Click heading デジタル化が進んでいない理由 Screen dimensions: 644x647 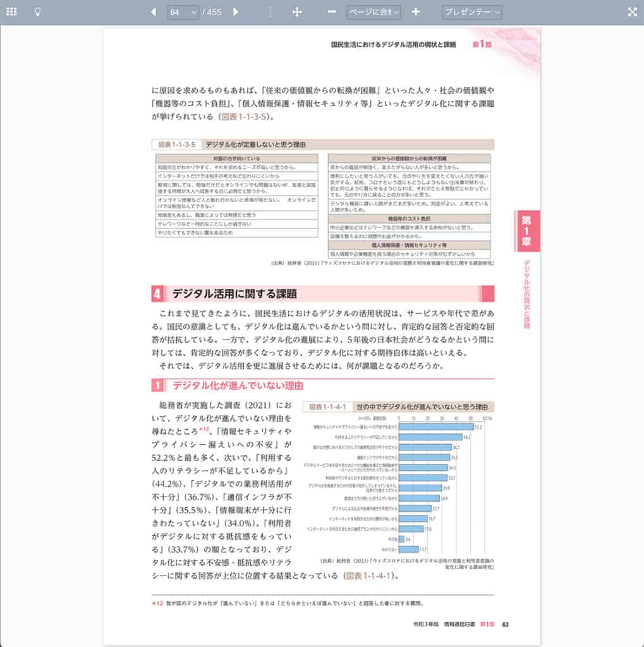pyautogui.click(x=238, y=385)
